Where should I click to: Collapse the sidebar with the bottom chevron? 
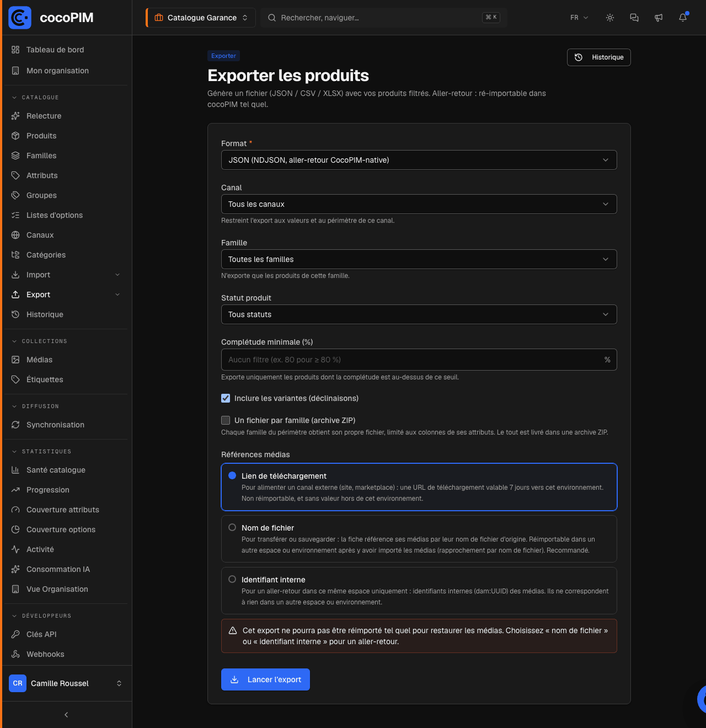coord(66,715)
